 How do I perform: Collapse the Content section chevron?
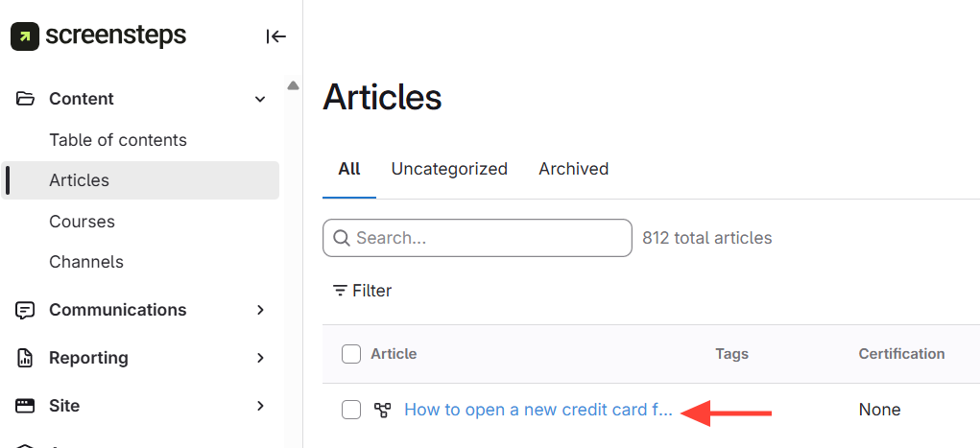260,99
